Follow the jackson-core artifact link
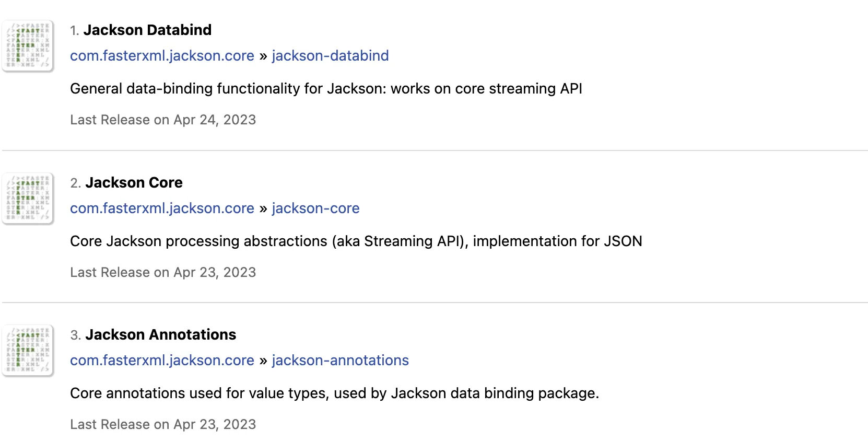 [315, 208]
